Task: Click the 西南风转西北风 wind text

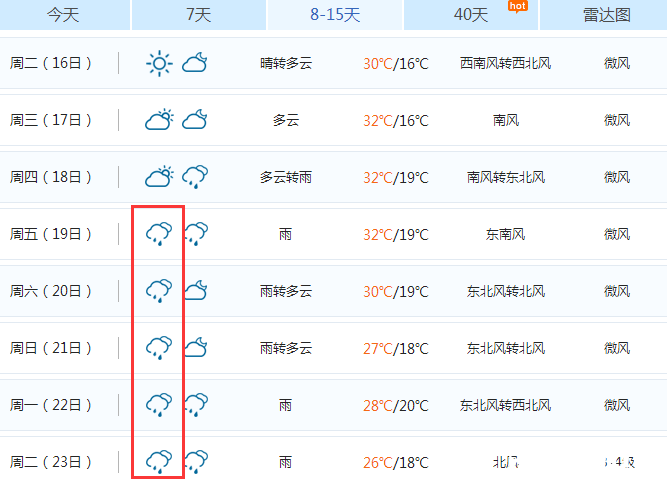Action: click(505, 63)
